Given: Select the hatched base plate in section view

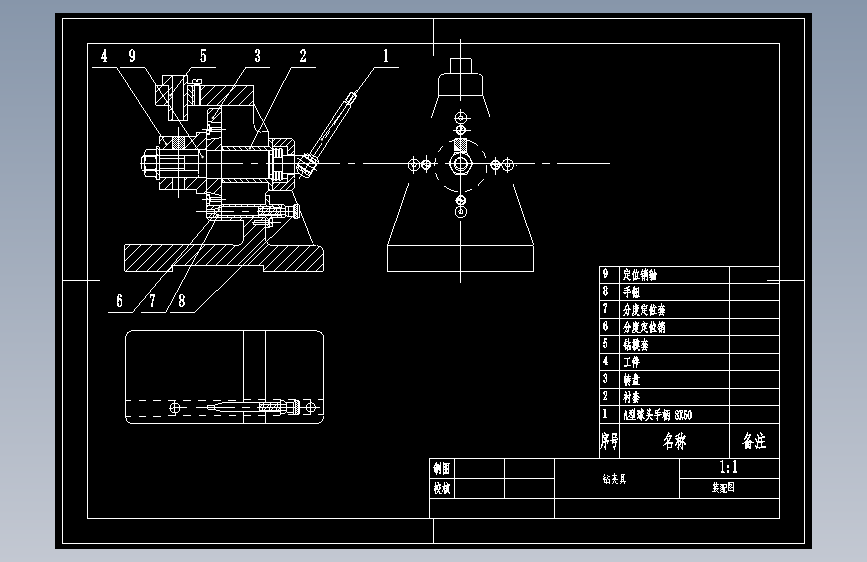Looking at the screenshot, I should click(x=223, y=258).
